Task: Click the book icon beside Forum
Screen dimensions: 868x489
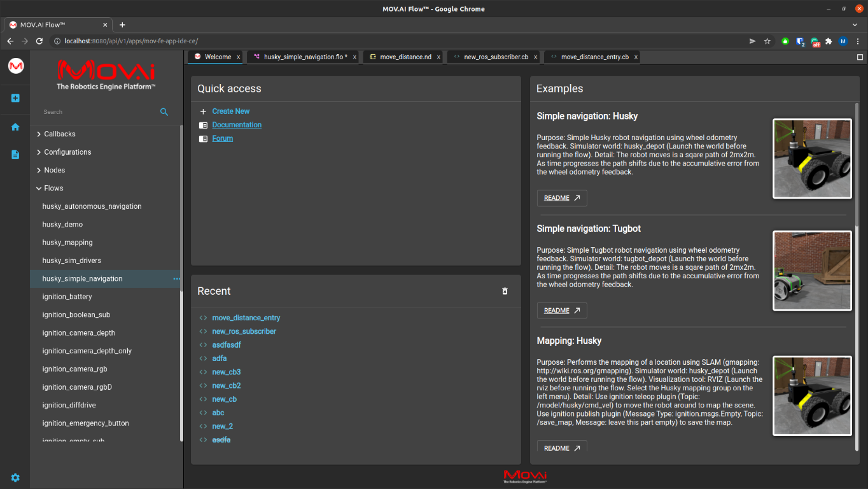Action: tap(203, 138)
